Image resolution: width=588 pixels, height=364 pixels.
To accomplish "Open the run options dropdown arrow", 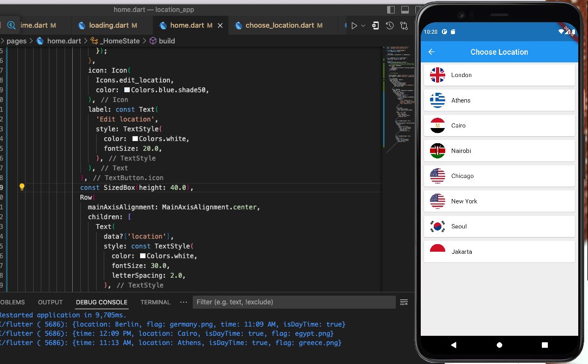I will 363,25.
